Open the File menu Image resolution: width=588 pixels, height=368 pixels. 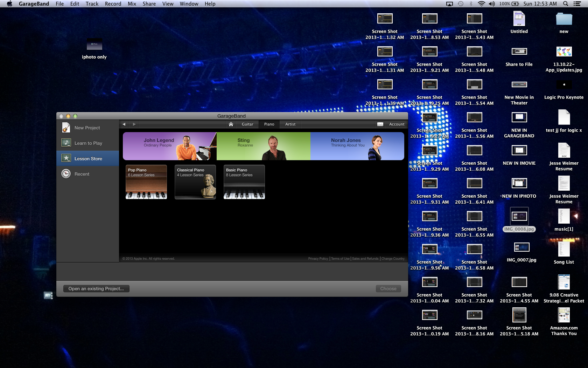tap(60, 4)
